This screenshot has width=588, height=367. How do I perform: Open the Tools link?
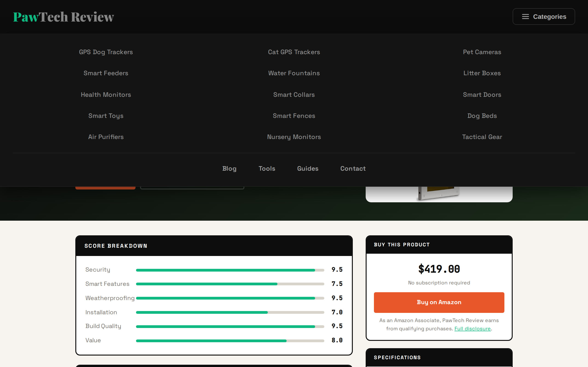click(266, 168)
